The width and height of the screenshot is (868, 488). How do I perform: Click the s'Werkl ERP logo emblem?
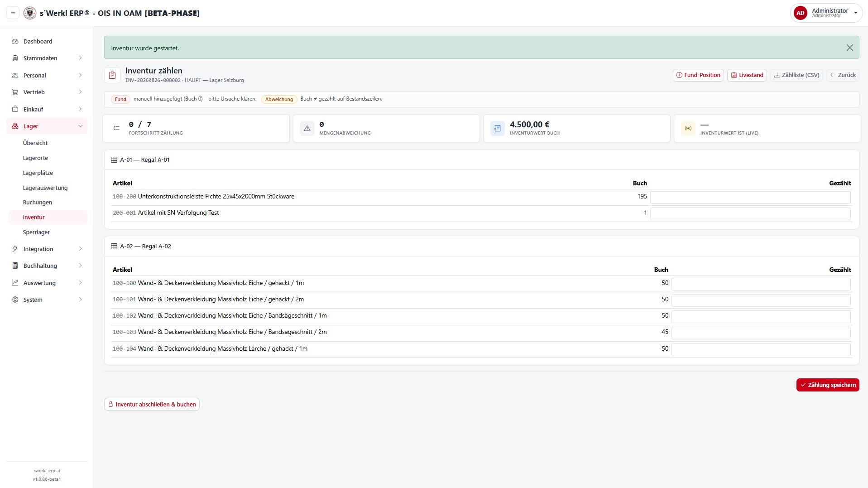(x=30, y=13)
